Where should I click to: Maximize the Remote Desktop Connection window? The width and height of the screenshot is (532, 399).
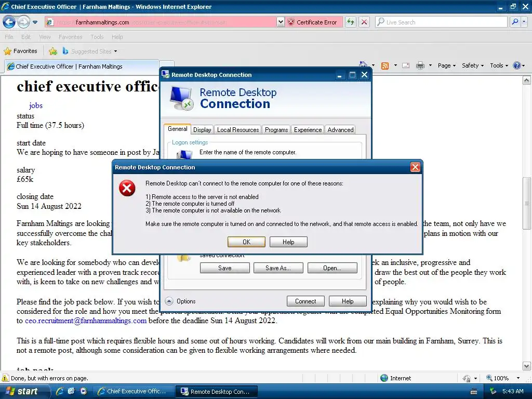[353, 75]
